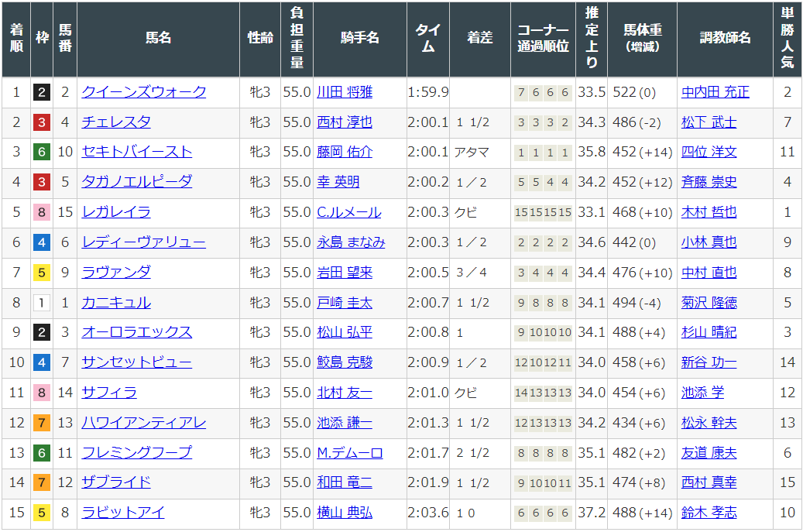The width and height of the screenshot is (803, 532).
Task: Open trainer link 新谷 功一
Action: (709, 362)
